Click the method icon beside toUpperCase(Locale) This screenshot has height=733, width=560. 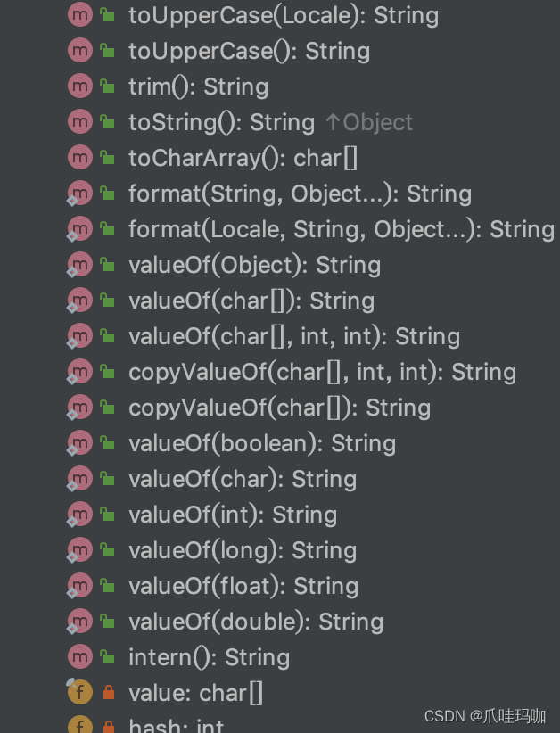[79, 15]
